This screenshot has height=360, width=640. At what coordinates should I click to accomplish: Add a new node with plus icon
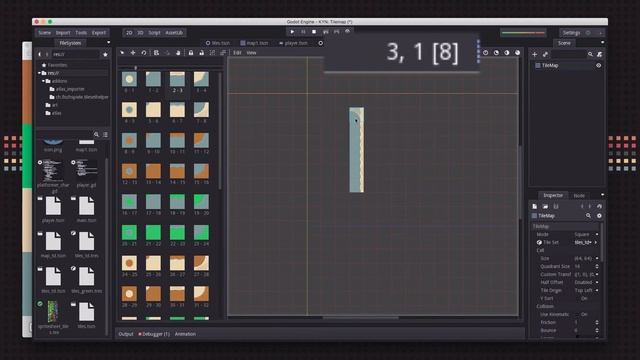(535, 54)
